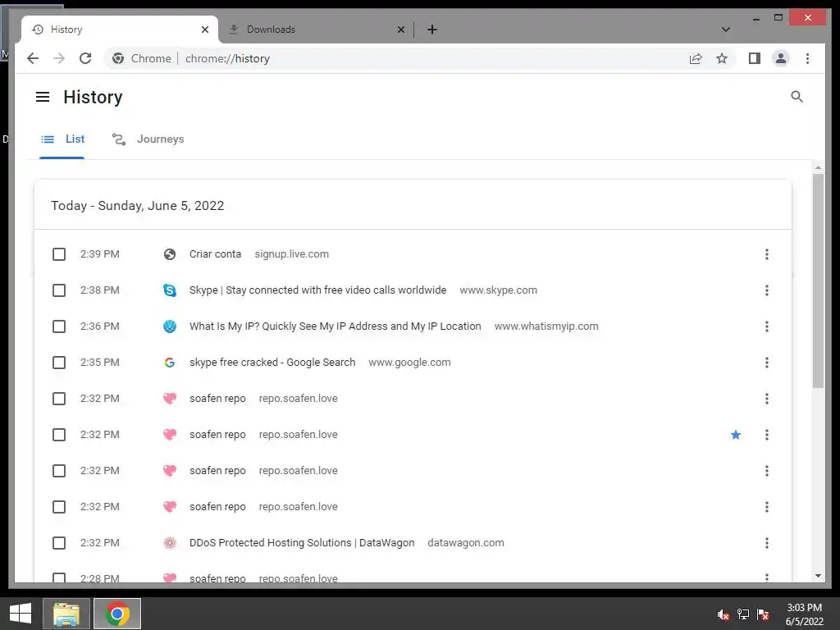Search history with the magnifier icon
Screen dimensions: 840x630
[797, 97]
